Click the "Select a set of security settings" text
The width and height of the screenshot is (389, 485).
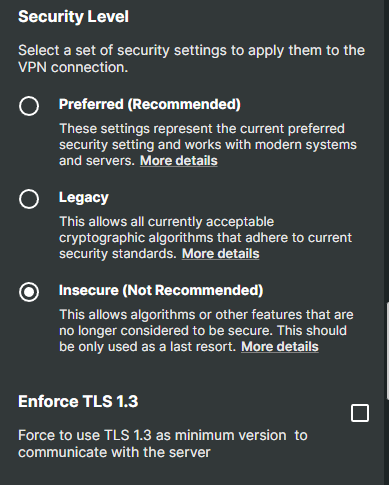191,59
